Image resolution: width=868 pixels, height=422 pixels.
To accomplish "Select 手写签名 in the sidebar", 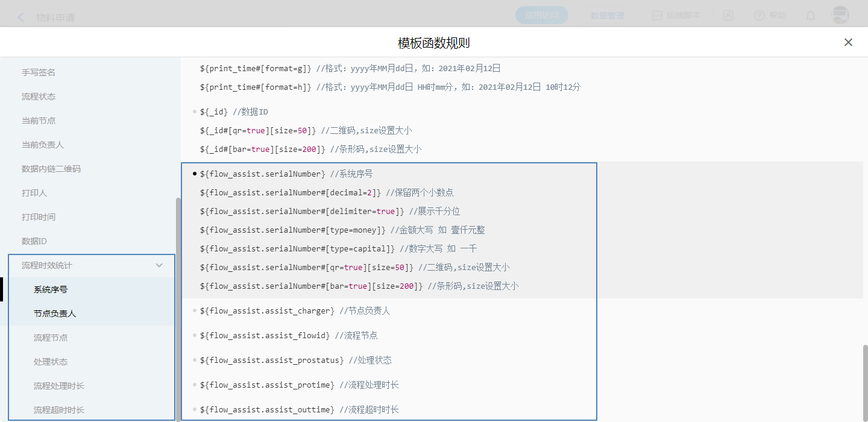I will pyautogui.click(x=39, y=72).
